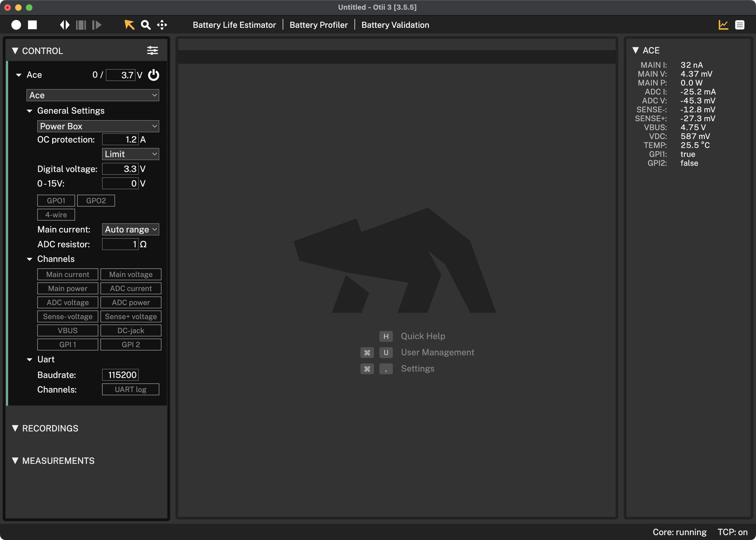Open the Power Box mode dropdown
The image size is (756, 540).
[x=98, y=126]
